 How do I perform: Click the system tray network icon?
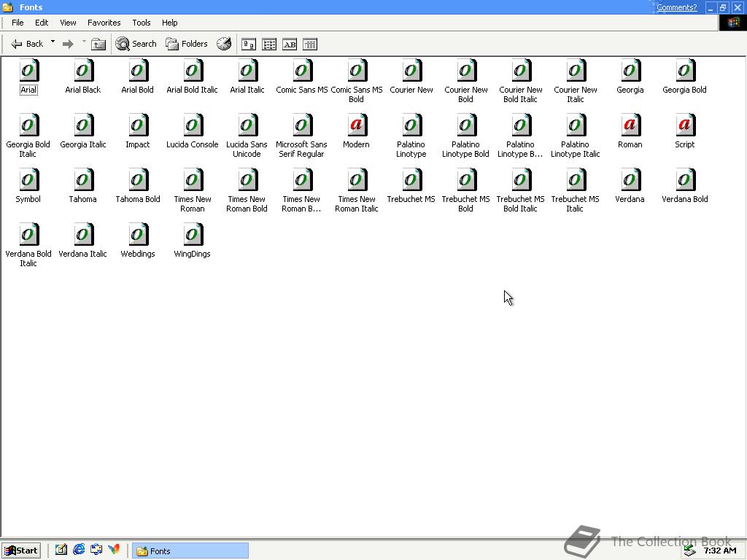coord(690,551)
